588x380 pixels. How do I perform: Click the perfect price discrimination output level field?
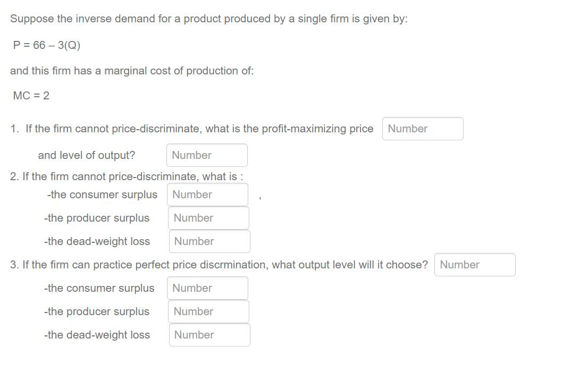pos(475,265)
